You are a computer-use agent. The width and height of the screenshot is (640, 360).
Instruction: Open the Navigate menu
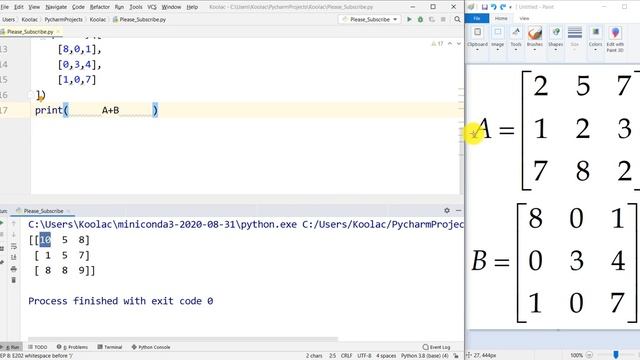[56, 7]
